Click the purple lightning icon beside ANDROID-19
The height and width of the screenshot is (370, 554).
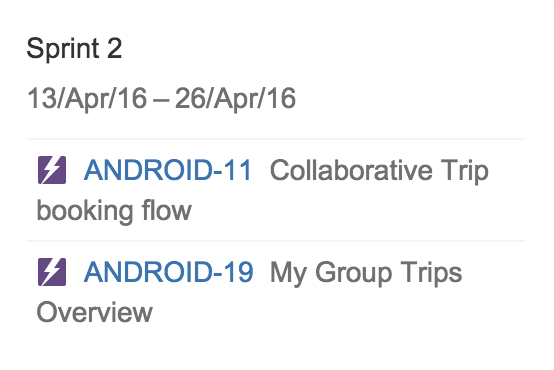(x=52, y=272)
